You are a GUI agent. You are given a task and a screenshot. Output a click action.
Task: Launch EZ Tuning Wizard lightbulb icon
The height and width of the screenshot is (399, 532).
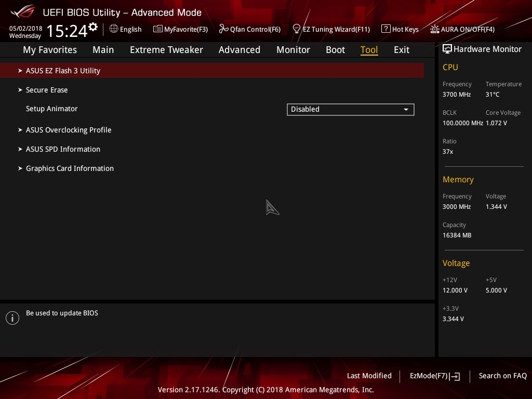point(297,29)
